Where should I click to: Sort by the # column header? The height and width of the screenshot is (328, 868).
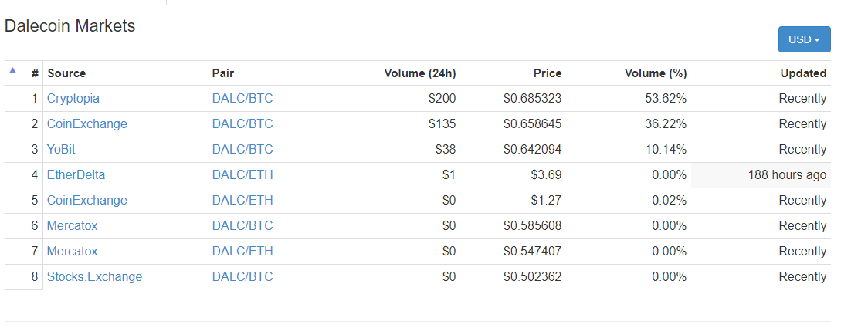[x=35, y=73]
